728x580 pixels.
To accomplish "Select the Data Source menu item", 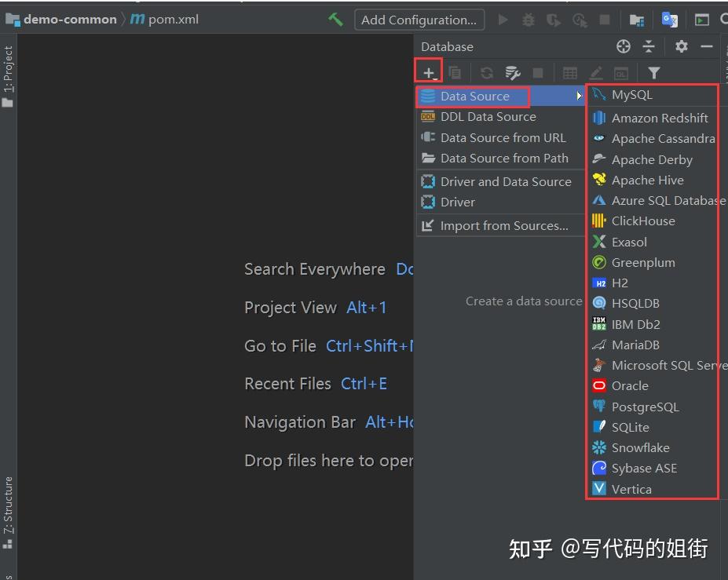I will point(500,96).
